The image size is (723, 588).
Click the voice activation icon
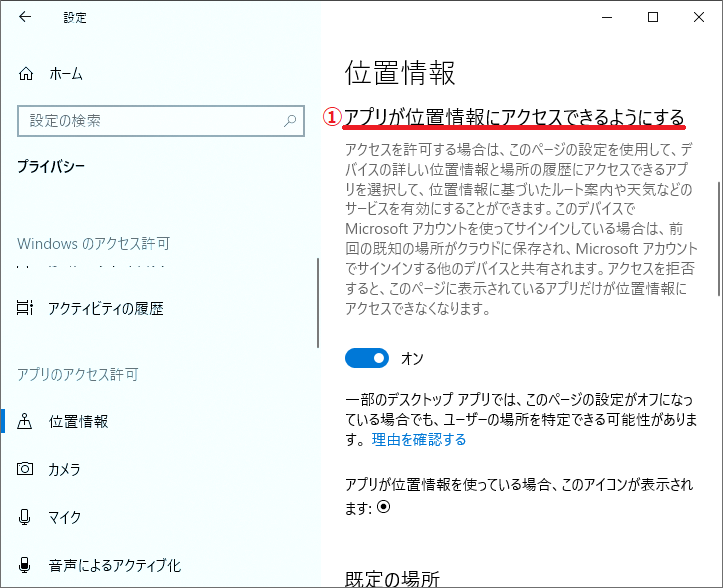click(24, 565)
